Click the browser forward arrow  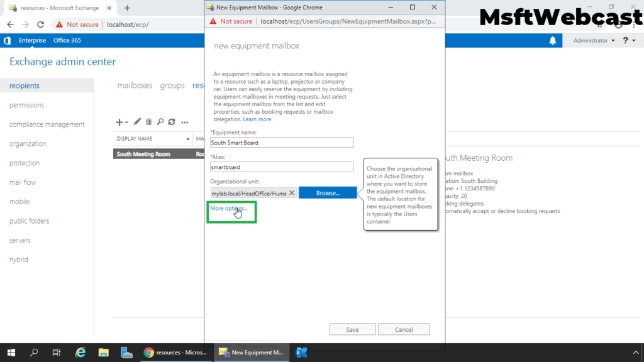(25, 25)
